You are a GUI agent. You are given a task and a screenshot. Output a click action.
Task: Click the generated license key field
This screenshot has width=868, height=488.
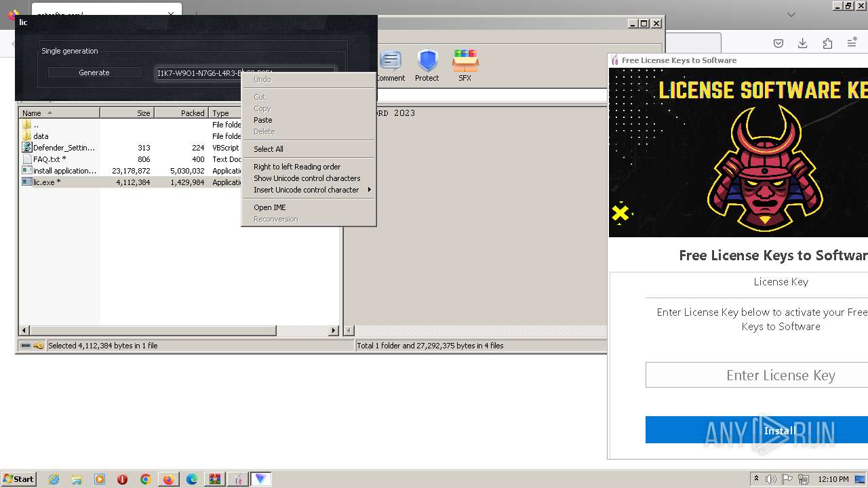[245, 73]
